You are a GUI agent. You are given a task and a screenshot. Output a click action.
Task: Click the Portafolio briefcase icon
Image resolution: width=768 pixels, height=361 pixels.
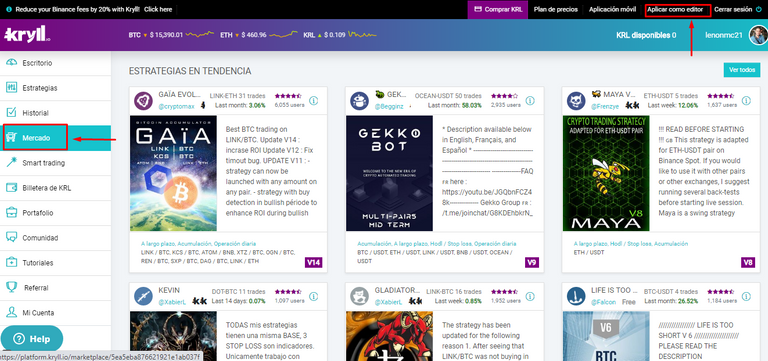tap(11, 213)
